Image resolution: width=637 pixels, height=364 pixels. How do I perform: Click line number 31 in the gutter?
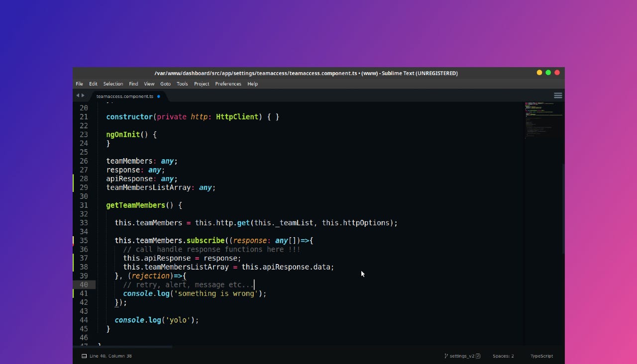[84, 205]
